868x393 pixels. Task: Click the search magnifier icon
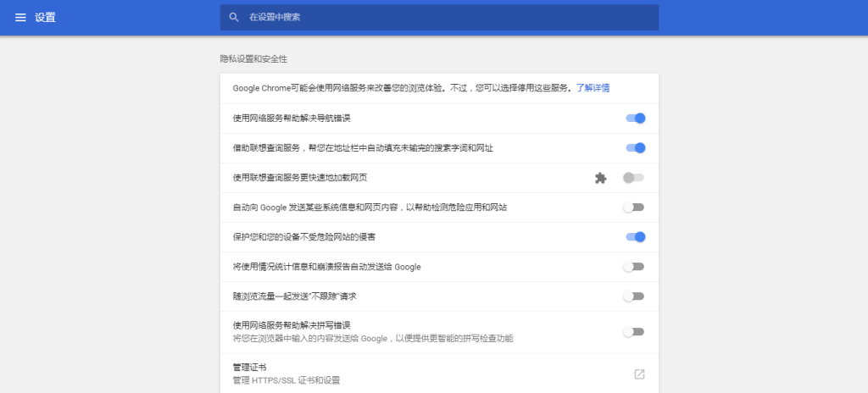coord(234,17)
